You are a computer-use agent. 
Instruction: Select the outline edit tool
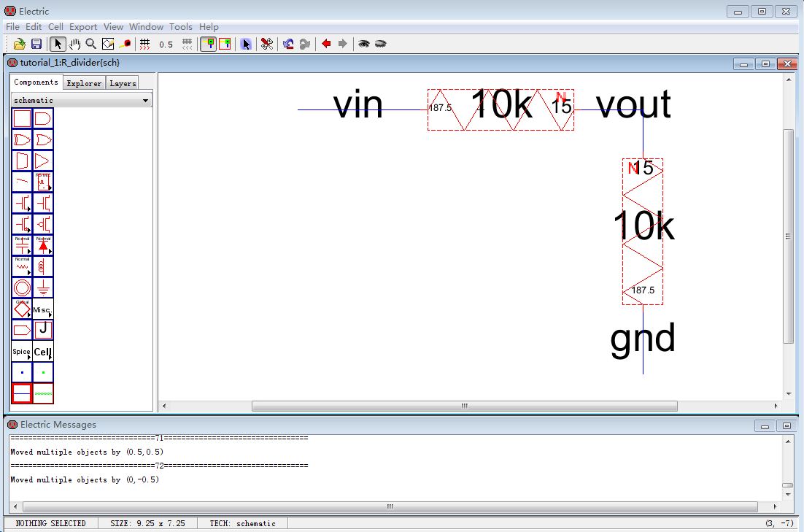tap(108, 44)
